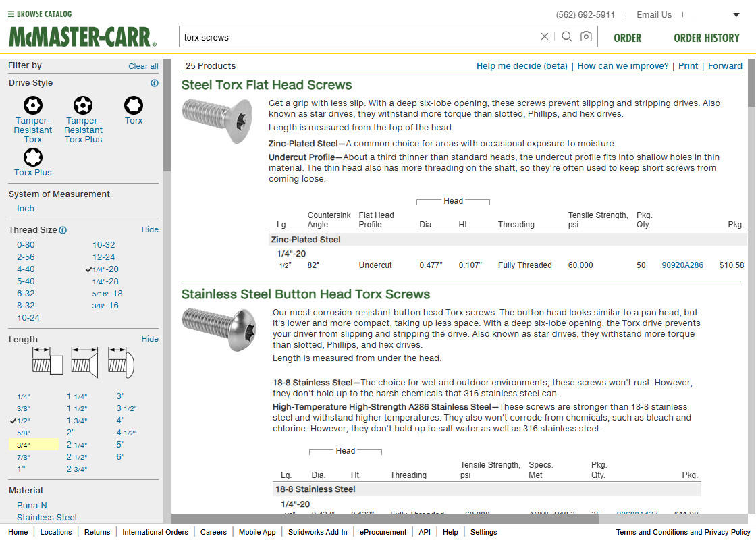Open camera image search icon
Image resolution: width=756 pixels, height=540 pixels.
coord(586,36)
